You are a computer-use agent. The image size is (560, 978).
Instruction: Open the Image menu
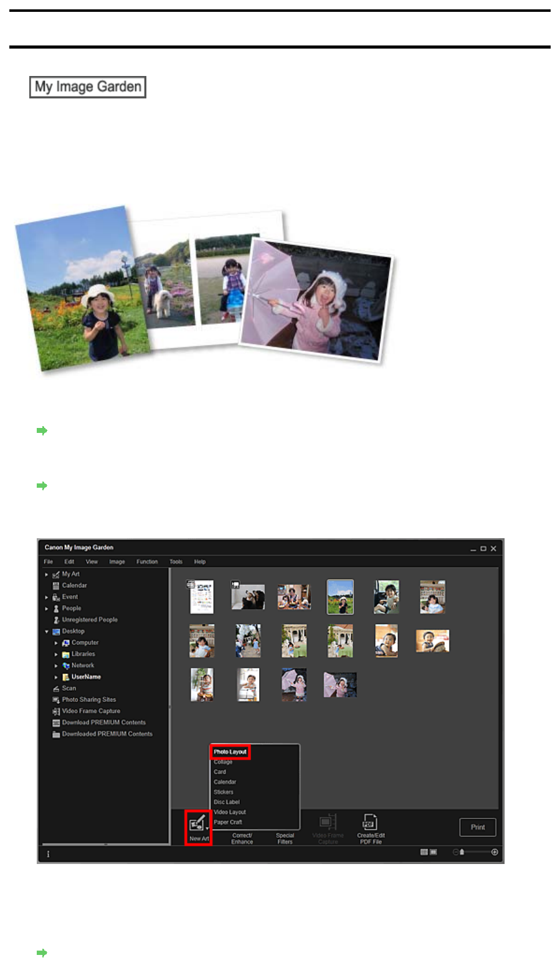point(117,561)
